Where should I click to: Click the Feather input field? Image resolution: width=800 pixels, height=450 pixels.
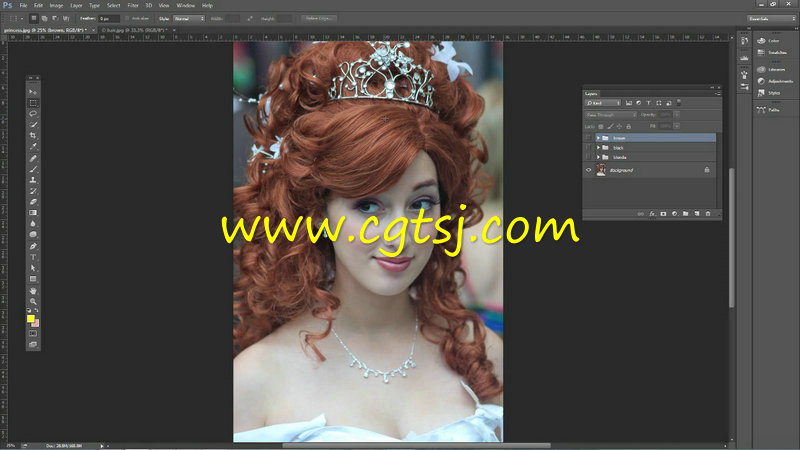pyautogui.click(x=108, y=18)
